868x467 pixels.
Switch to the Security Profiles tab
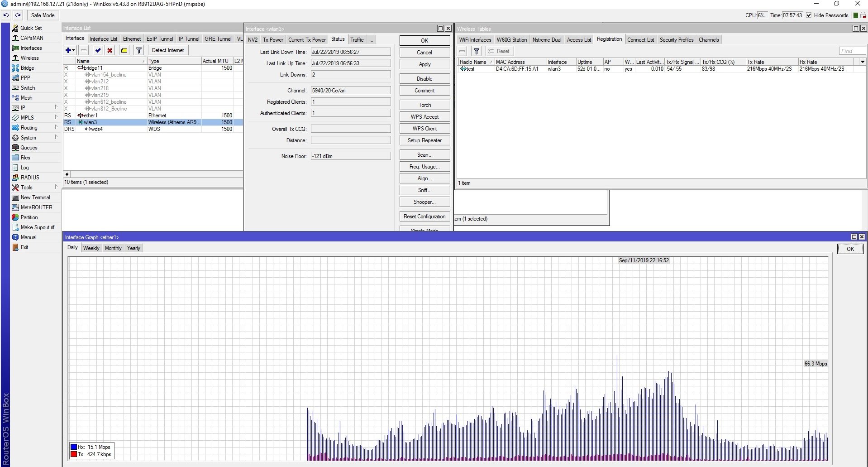(x=676, y=40)
